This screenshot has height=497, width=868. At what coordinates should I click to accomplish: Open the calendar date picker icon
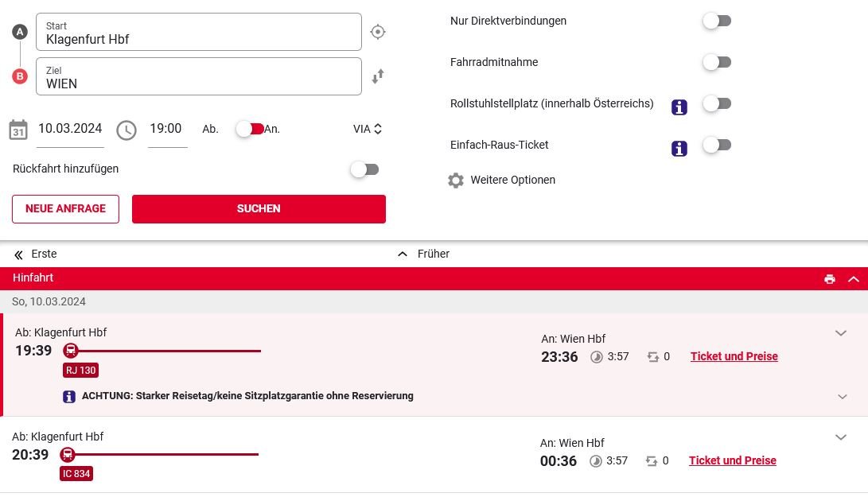(18, 130)
